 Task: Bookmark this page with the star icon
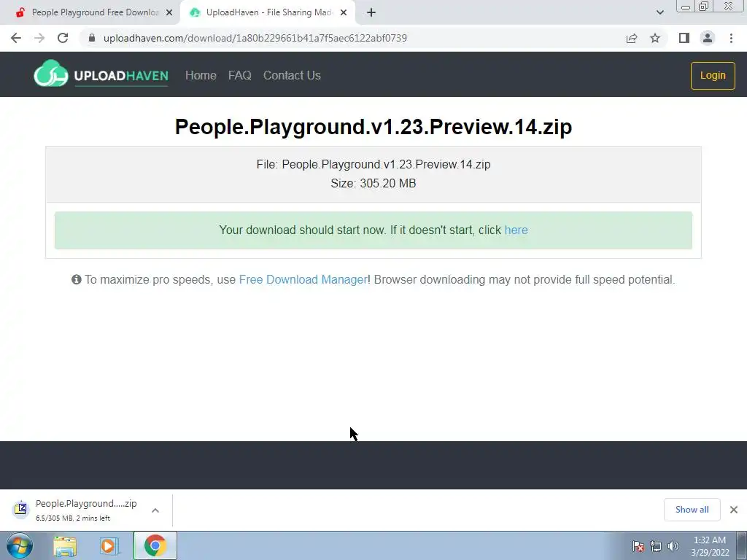coord(655,38)
